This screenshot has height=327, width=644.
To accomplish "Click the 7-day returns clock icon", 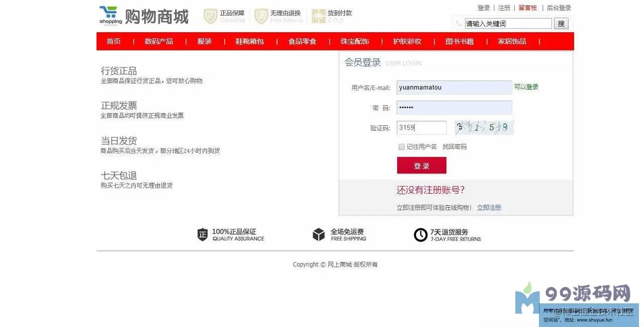I will pyautogui.click(x=420, y=235).
